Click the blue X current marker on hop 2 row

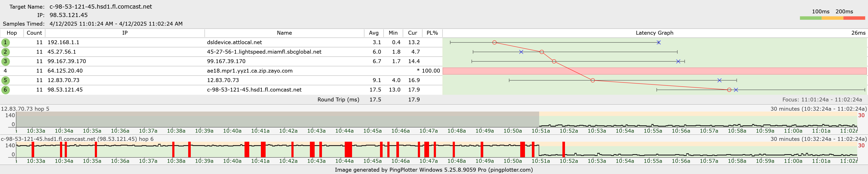(x=521, y=52)
